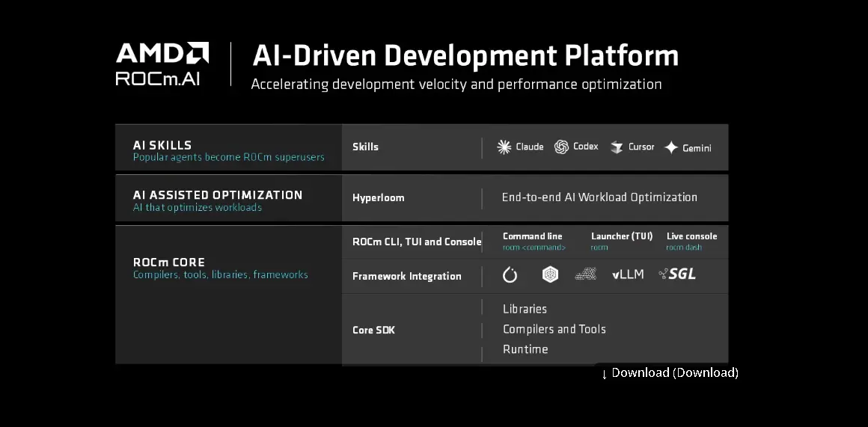Click the 'Libraries' entry
This screenshot has width=868, height=427.
(525, 309)
